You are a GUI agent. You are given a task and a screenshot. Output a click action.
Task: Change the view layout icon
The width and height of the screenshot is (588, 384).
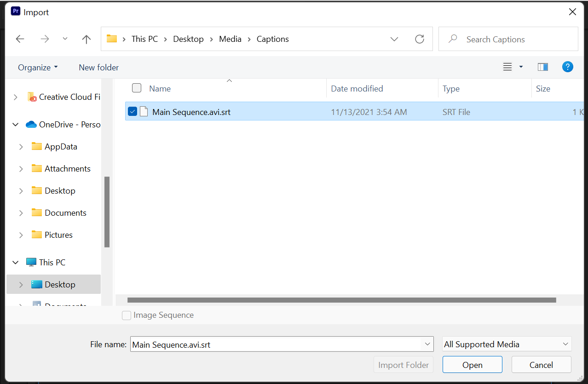pyautogui.click(x=507, y=67)
